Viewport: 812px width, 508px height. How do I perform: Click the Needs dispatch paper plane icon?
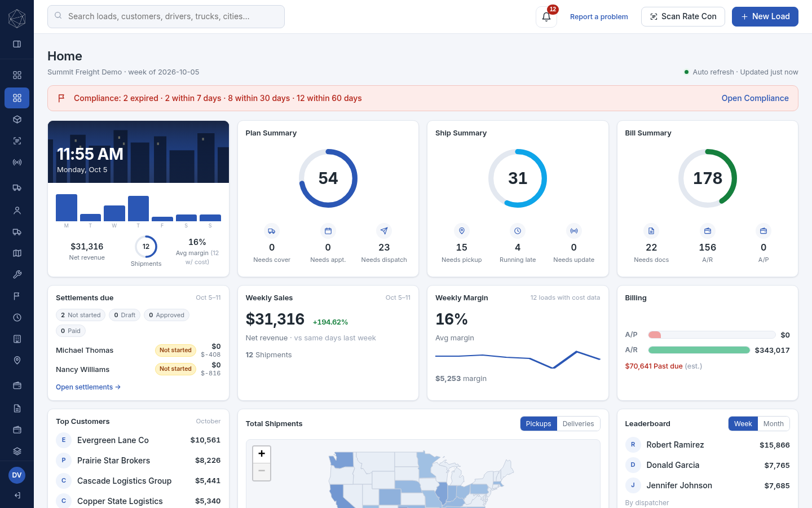pos(384,231)
